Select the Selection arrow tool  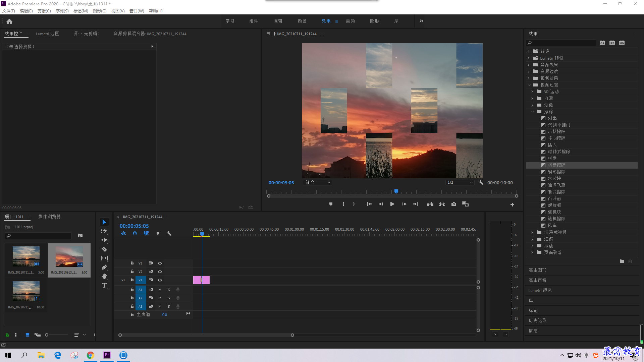104,222
